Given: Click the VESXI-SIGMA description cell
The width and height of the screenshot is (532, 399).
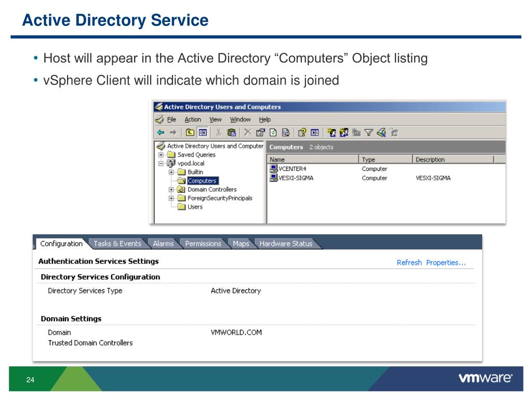Looking at the screenshot, I should 433,178.
